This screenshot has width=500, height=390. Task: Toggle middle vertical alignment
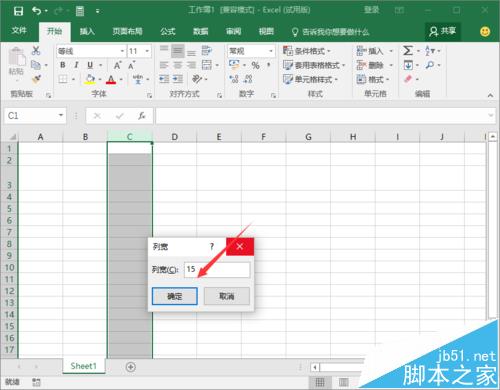pos(178,51)
